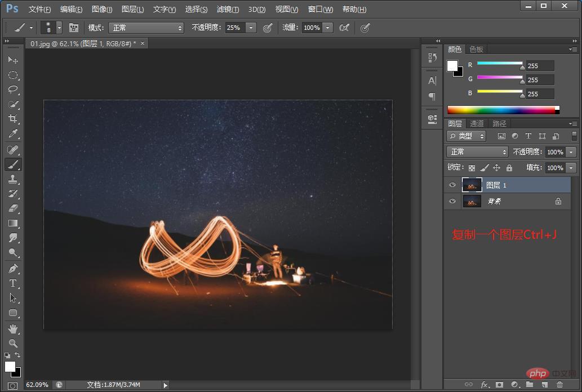The height and width of the screenshot is (392, 582).
Task: Open brush 不透明度 25% dropdown arrow
Action: pyautogui.click(x=251, y=28)
